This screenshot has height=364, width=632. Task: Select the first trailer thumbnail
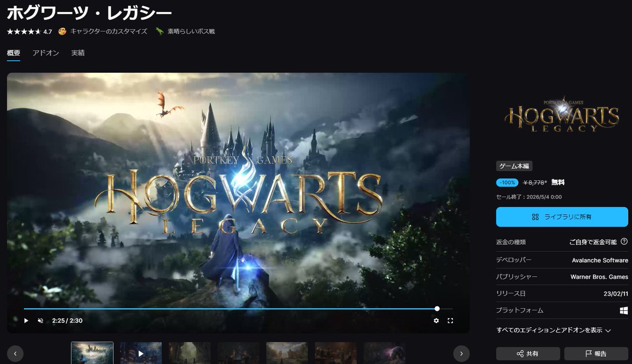[x=92, y=353]
